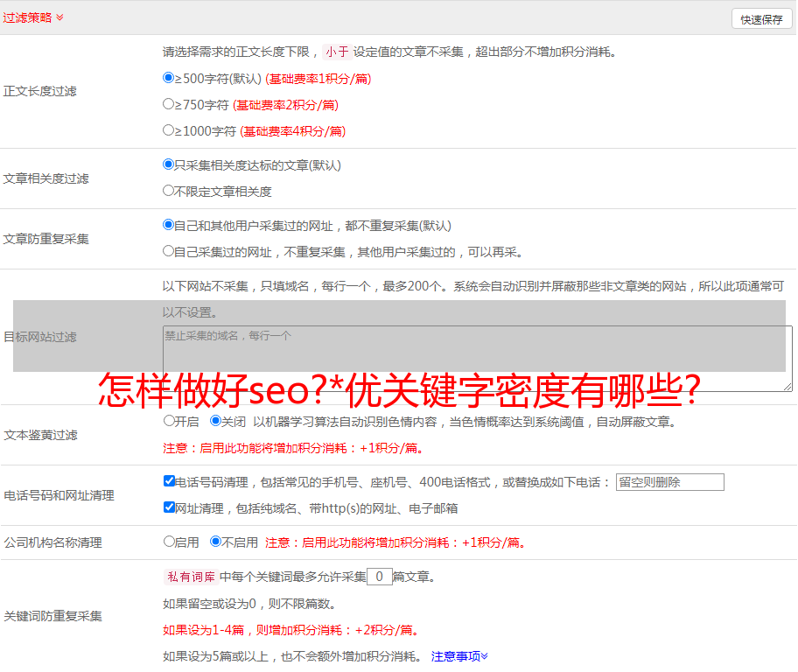Image resolution: width=798 pixels, height=672 pixels.
Task: Click the 如果留空或设为0，则不限篇数 text
Action: pyautogui.click(x=249, y=604)
